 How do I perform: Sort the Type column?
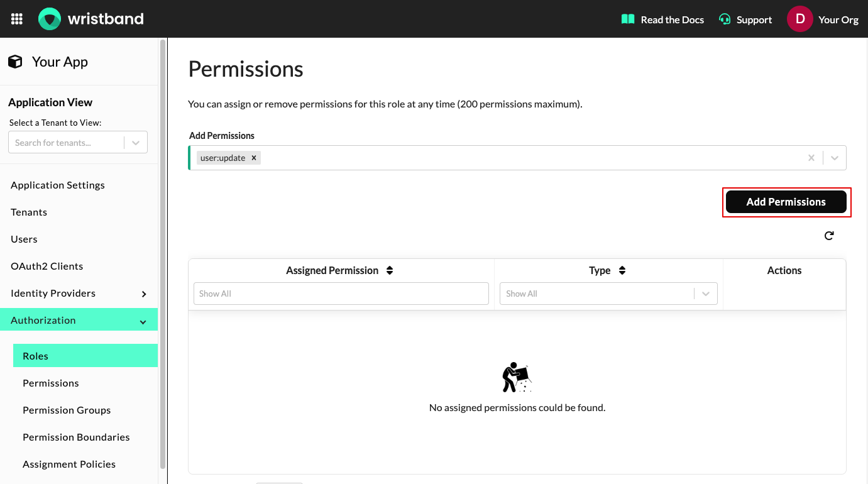[x=622, y=270]
